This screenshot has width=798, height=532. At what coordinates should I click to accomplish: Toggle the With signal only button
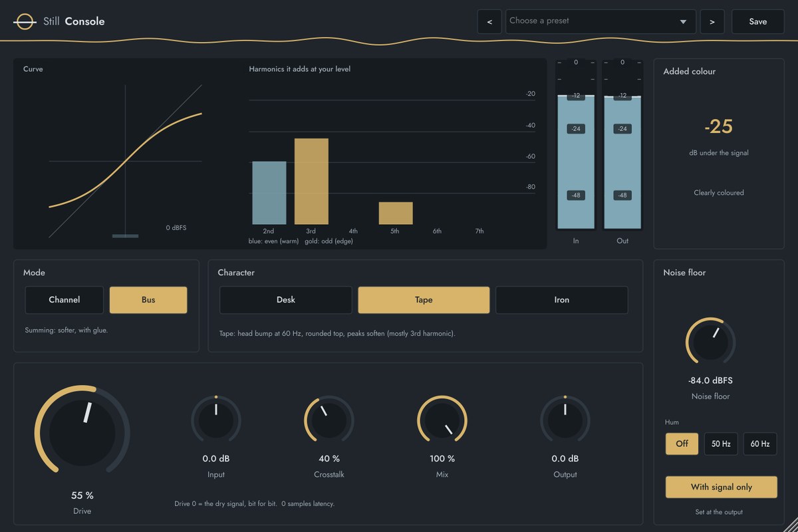pos(722,487)
